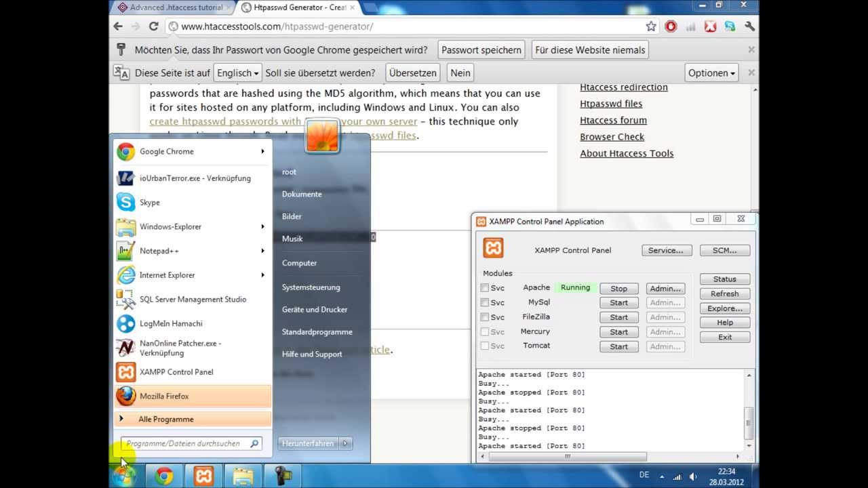Switch to Advanced .htaccess tutorial tab
Viewport: 868px width, 488px height.
[x=174, y=7]
